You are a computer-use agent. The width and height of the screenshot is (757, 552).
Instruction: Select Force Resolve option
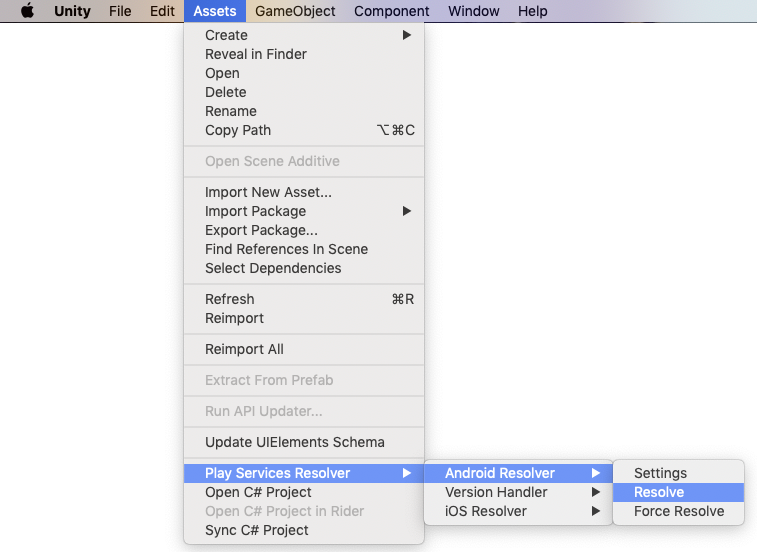pos(678,511)
